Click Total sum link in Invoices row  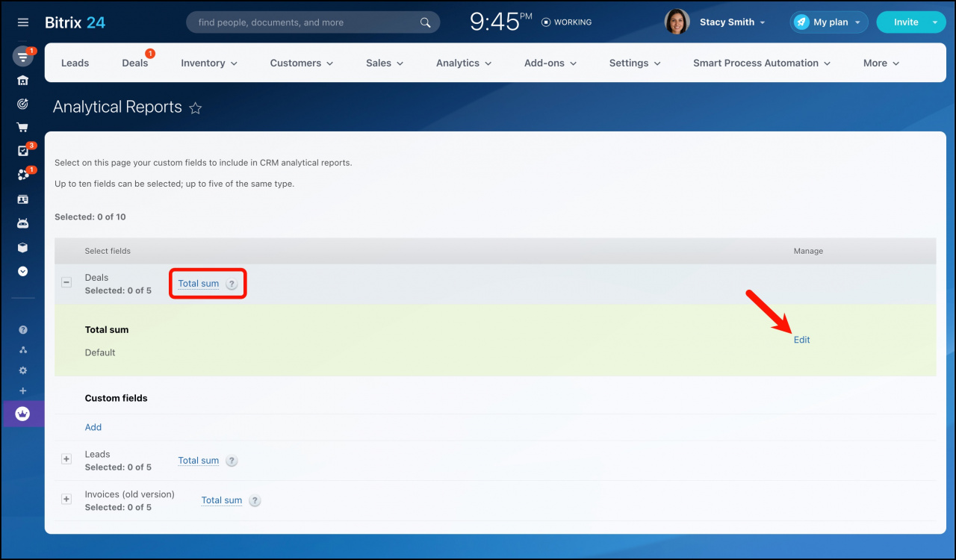pyautogui.click(x=222, y=500)
